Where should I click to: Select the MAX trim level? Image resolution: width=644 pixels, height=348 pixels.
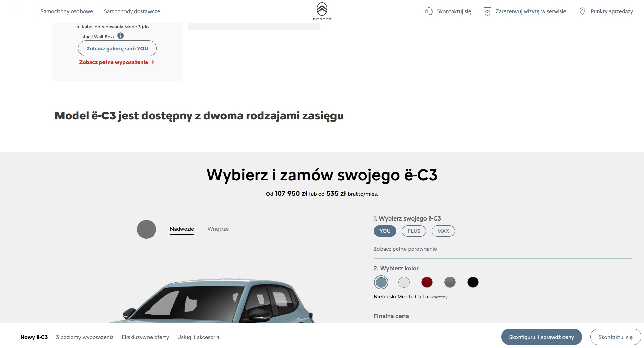tap(443, 231)
